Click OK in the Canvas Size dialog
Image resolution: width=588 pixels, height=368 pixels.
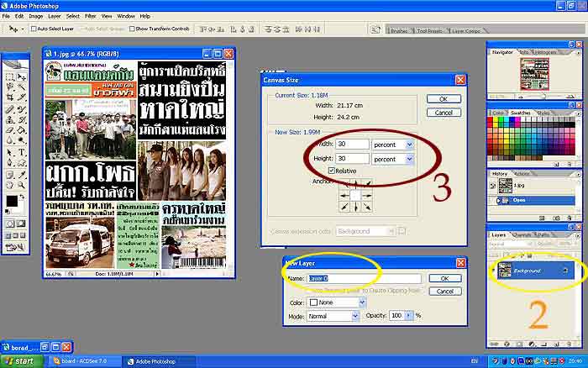[443, 98]
